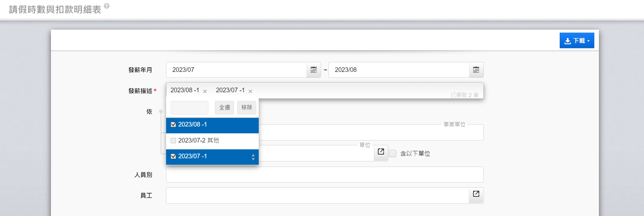Click the 發薪年月 start field 2023/07
644x216 pixels.
(236, 70)
